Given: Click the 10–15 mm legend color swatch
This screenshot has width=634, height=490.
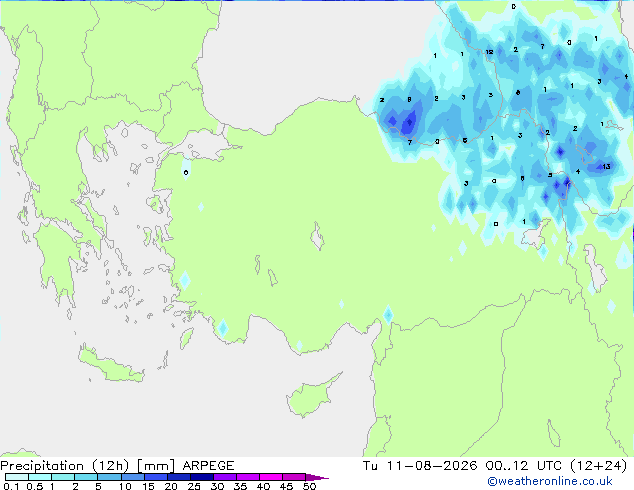Looking at the screenshot, I should (x=133, y=477).
